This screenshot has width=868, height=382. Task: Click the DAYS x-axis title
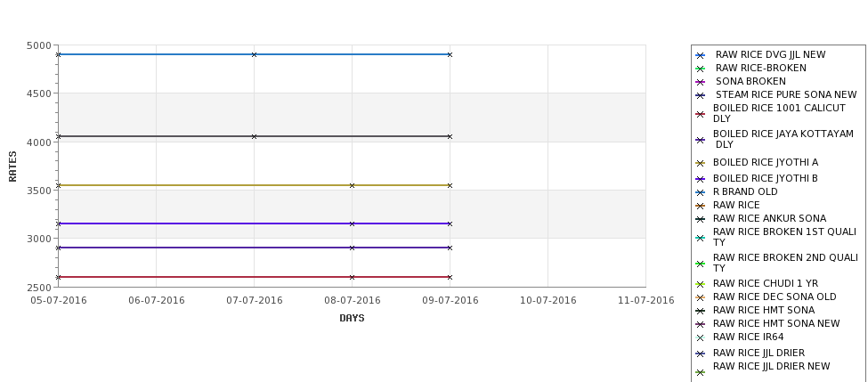352,319
